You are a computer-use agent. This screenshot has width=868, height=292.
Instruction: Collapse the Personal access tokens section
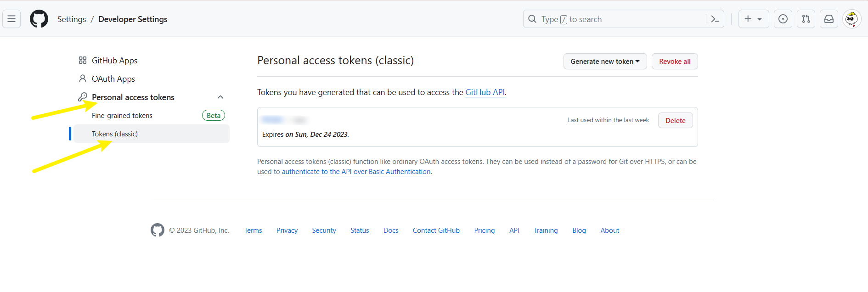(220, 97)
